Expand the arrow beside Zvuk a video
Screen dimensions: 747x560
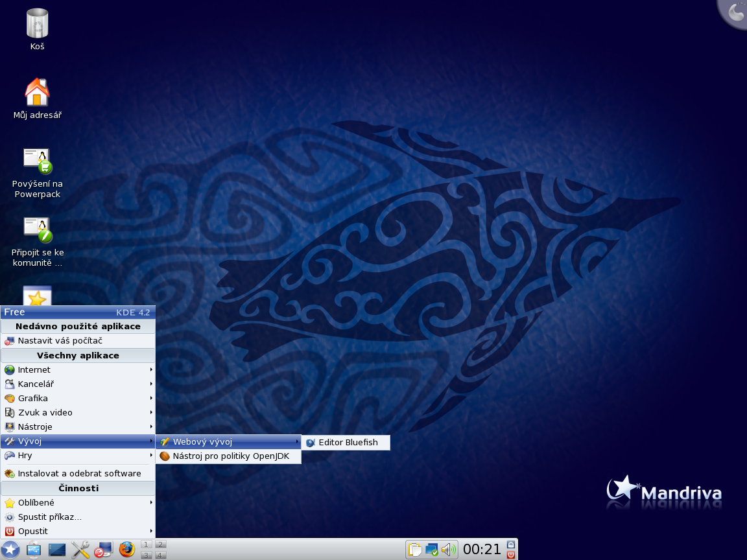(x=151, y=412)
